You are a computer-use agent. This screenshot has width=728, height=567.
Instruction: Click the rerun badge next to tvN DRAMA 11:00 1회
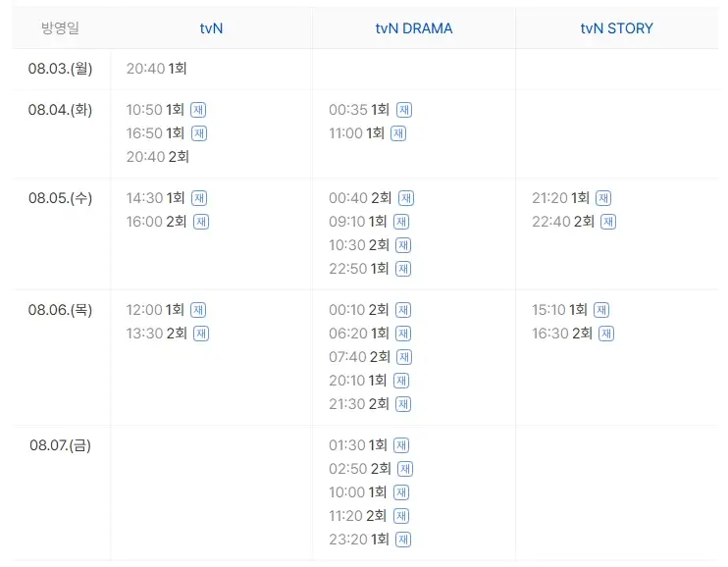coord(398,133)
